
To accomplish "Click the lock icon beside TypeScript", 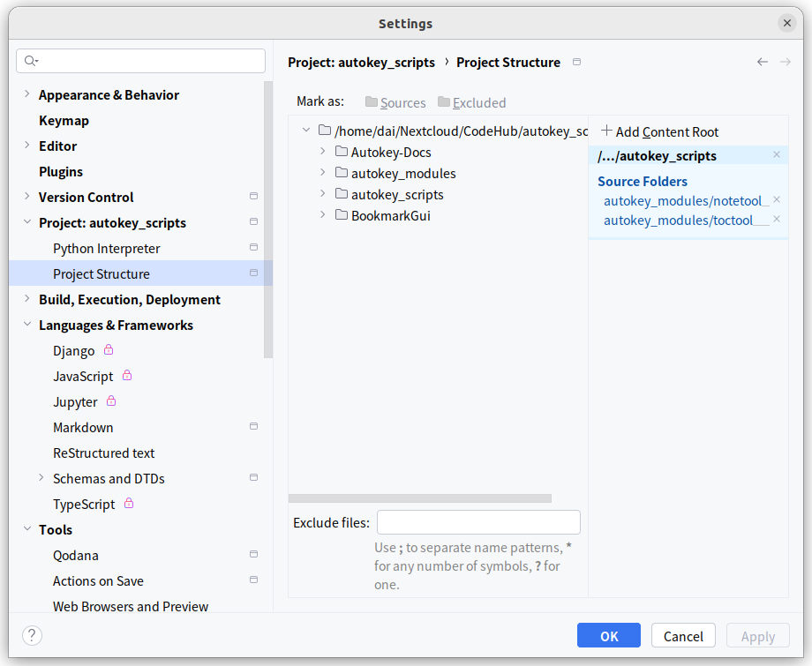I will [x=129, y=504].
